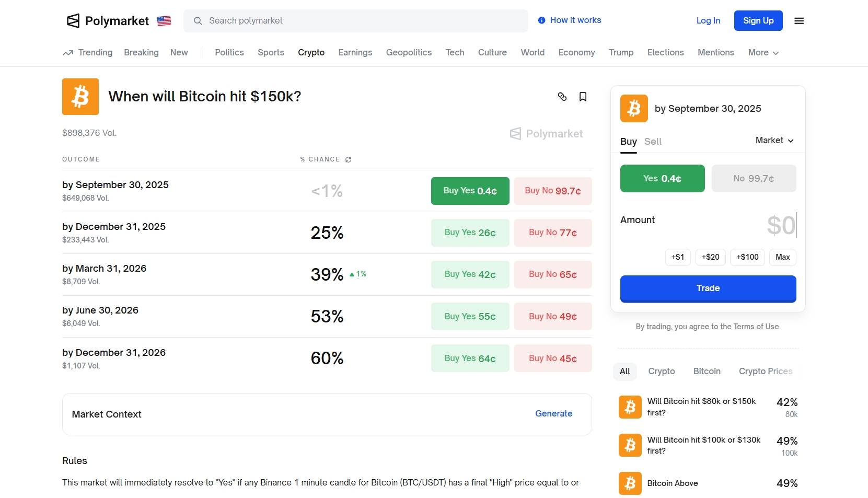Open the Terms of Use link

click(756, 327)
